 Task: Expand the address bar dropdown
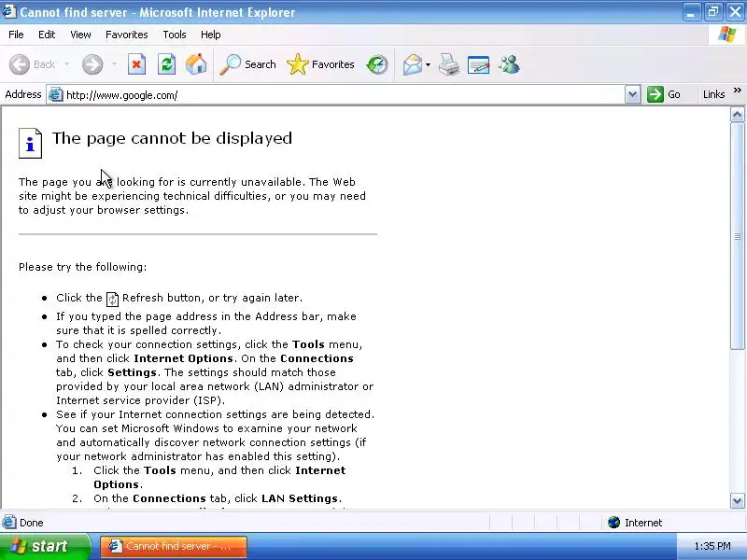[x=632, y=94]
